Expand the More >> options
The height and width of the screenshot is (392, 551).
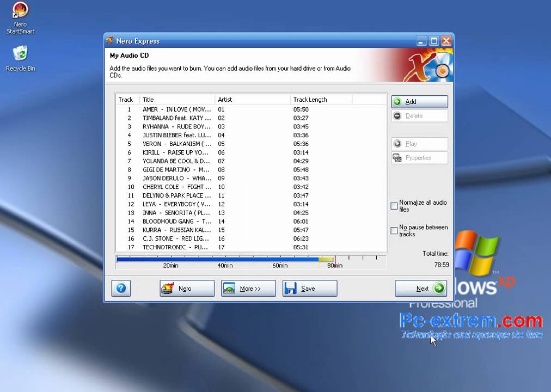248,289
